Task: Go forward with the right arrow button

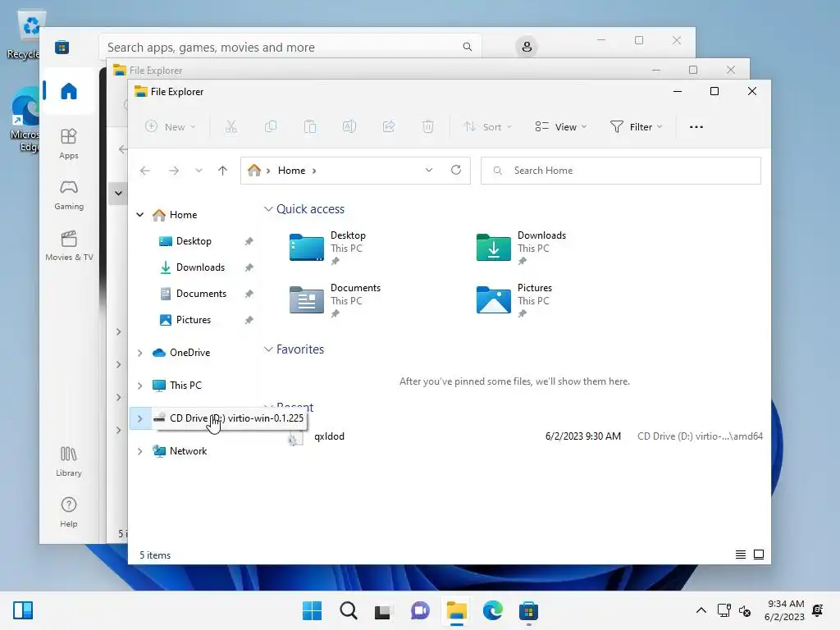Action: point(174,171)
